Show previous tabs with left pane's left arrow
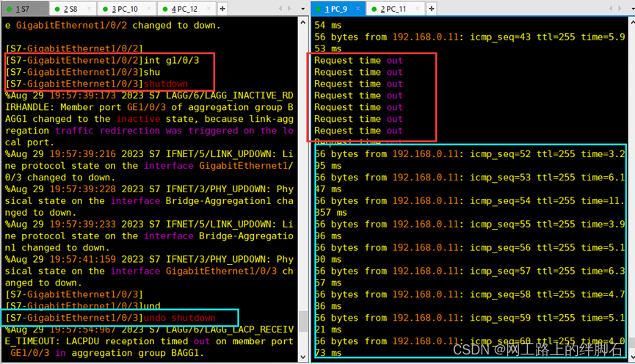 pos(280,9)
